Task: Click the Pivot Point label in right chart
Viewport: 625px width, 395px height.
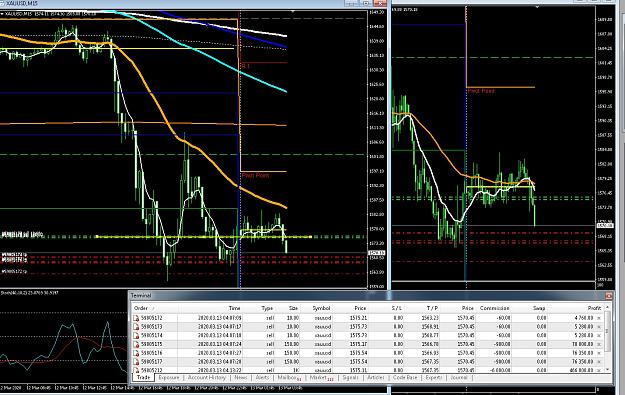Action: point(481,91)
